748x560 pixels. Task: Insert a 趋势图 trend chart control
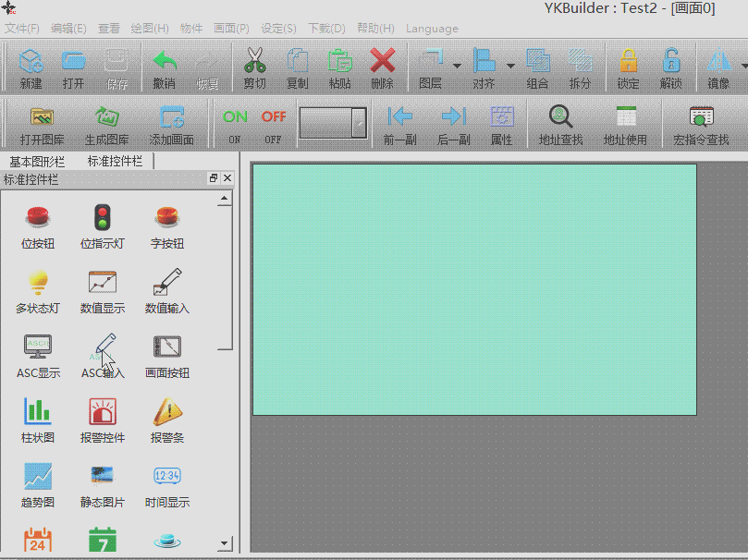point(38,486)
